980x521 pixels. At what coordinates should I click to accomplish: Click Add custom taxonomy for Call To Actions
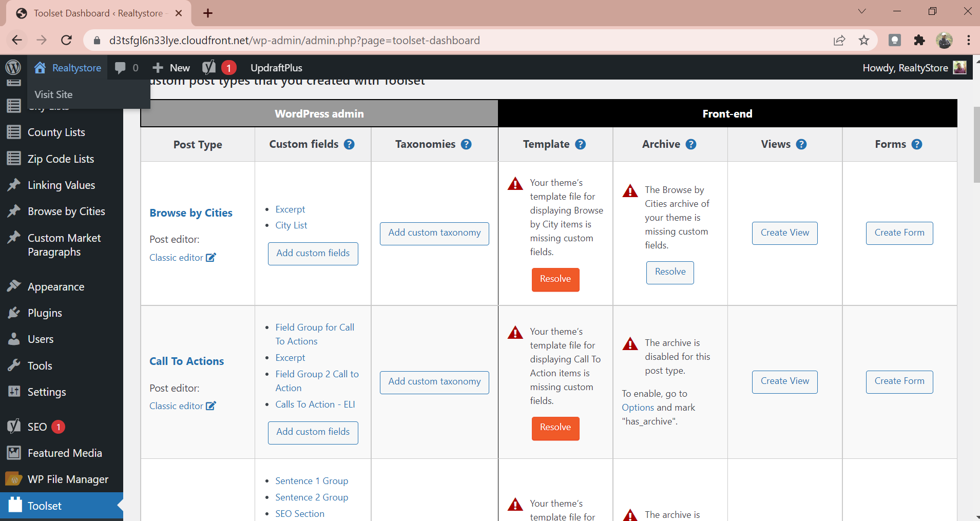pyautogui.click(x=434, y=382)
